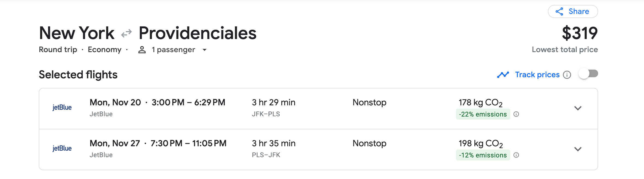644x179 pixels.
Task: Click the swap arrows between cities
Action: pyautogui.click(x=126, y=33)
